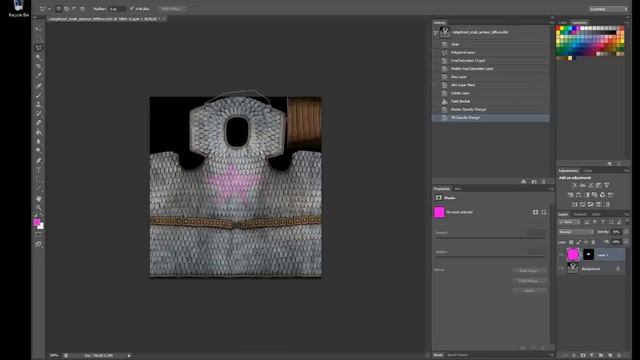The width and height of the screenshot is (640, 360).
Task: Add pixel mask button in Properties
Action: point(536,212)
